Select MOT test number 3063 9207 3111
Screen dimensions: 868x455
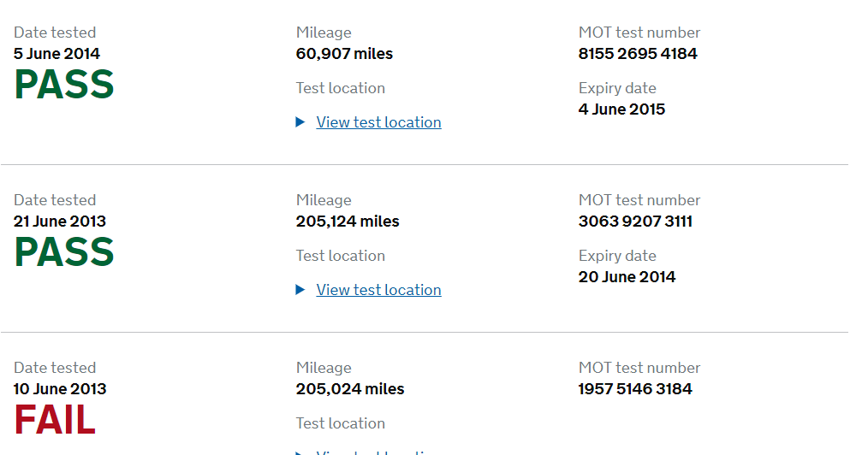(635, 222)
